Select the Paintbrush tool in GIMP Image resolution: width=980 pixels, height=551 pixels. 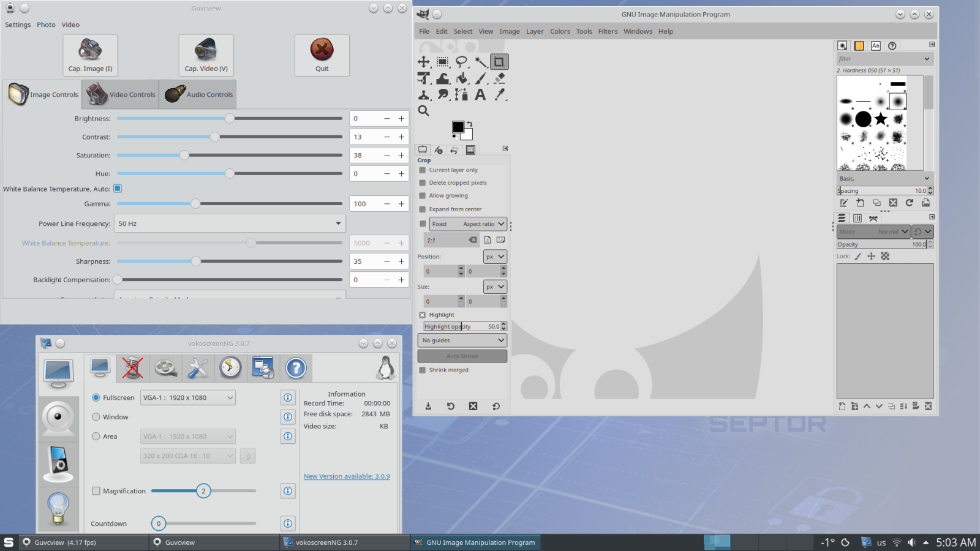point(481,78)
